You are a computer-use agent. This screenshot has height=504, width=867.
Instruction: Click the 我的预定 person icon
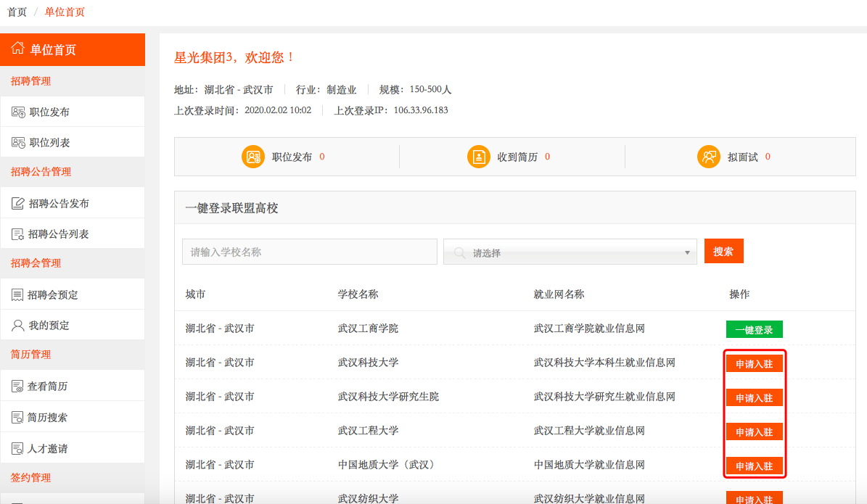coord(18,326)
